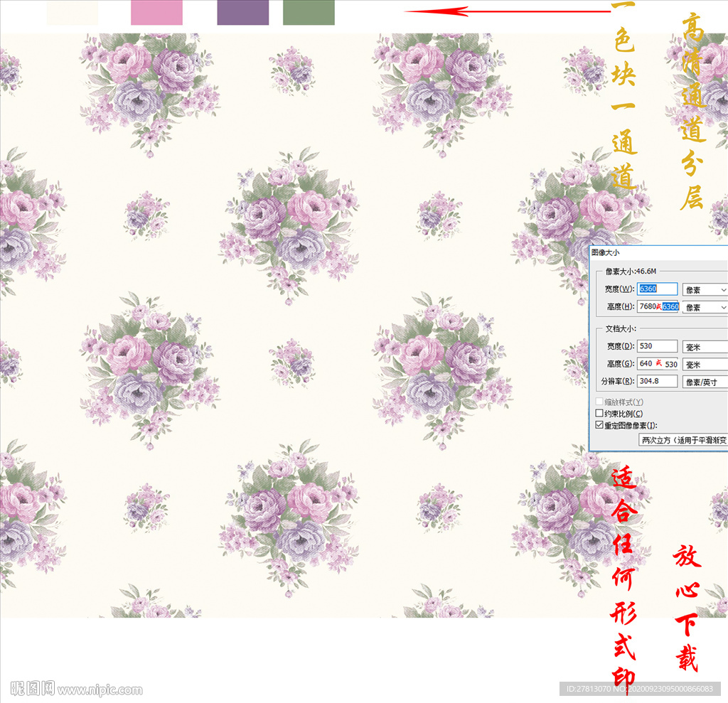This screenshot has height=703, width=728.
Task: Uncheck the 重定图像像素(I) checkbox
Action: click(599, 425)
